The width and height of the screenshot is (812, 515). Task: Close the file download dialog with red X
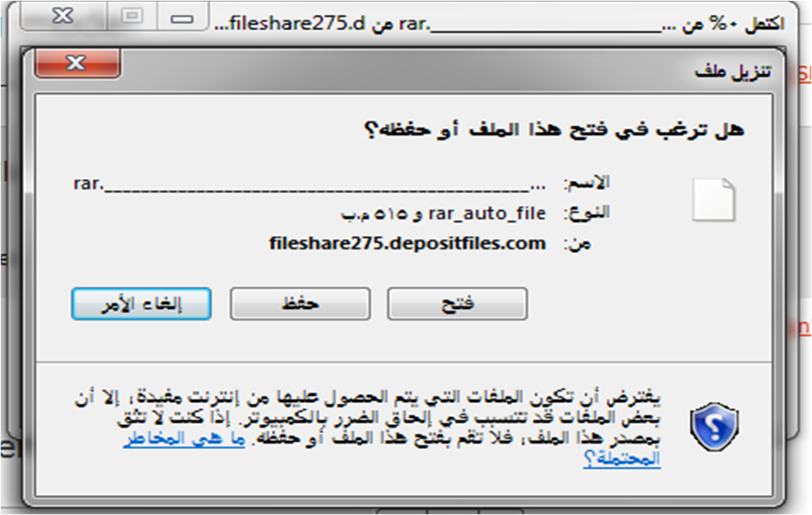pos(77,64)
